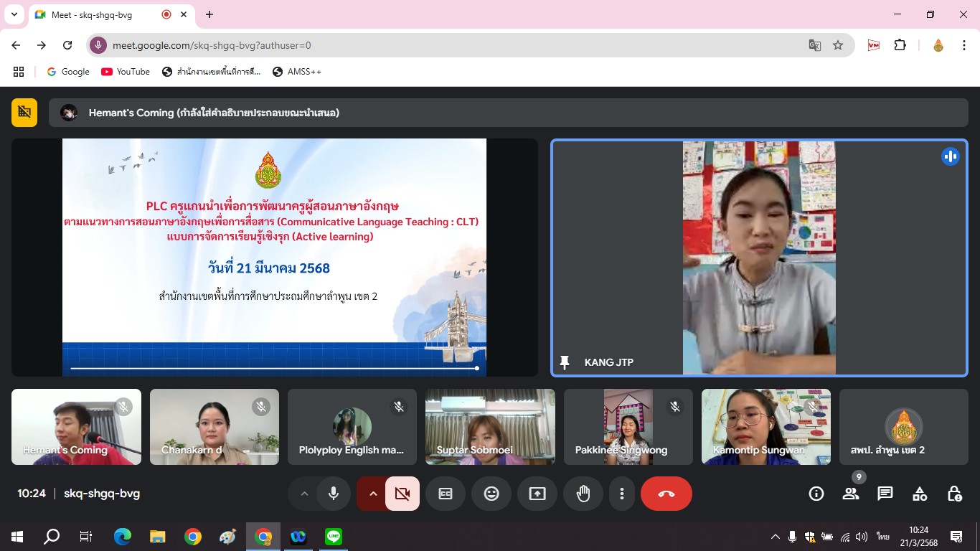Viewport: 980px width, 551px height.
Task: Open host controls lock icon
Action: pyautogui.click(x=954, y=494)
